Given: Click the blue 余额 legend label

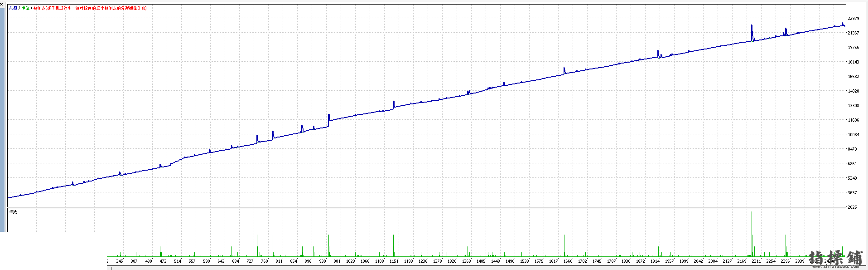Looking at the screenshot, I should click(13, 8).
